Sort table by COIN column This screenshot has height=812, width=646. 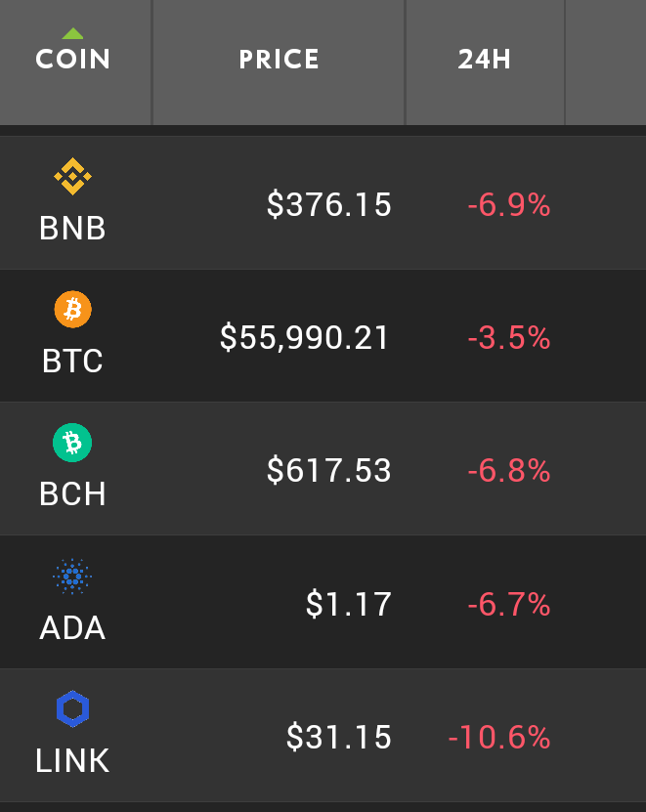[x=72, y=59]
